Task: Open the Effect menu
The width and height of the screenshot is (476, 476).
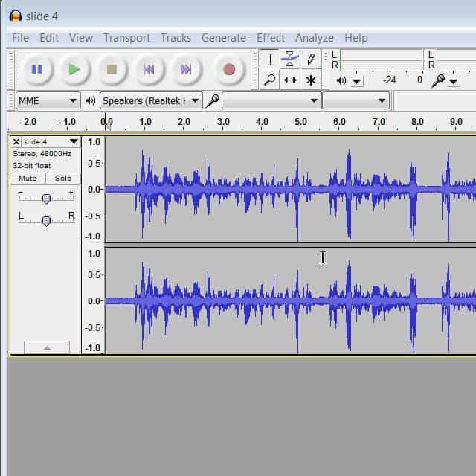Action: tap(271, 38)
